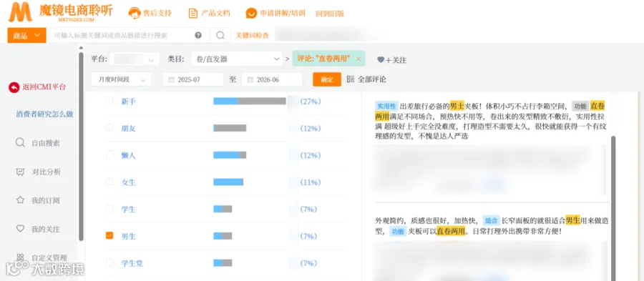Click the 我的关注 heart icon
This screenshot has width=644, height=281.
click(20, 229)
